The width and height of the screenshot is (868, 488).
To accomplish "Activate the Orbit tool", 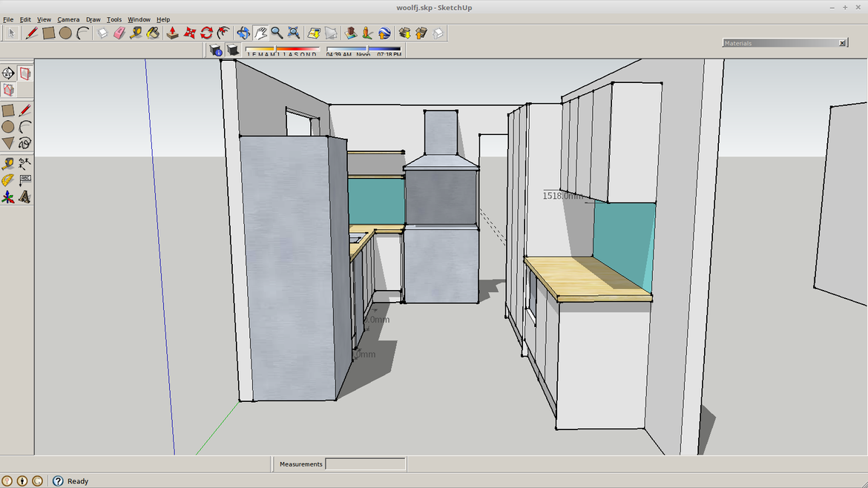I will coord(243,33).
